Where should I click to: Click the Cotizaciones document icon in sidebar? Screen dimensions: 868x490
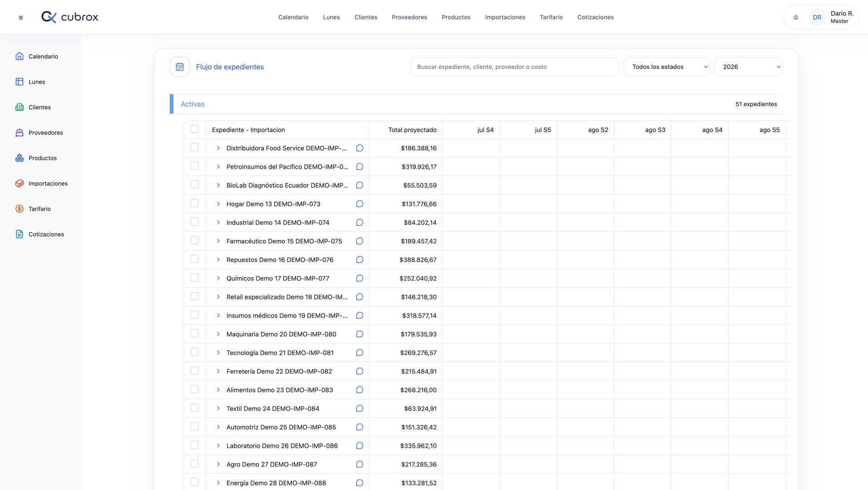20,234
